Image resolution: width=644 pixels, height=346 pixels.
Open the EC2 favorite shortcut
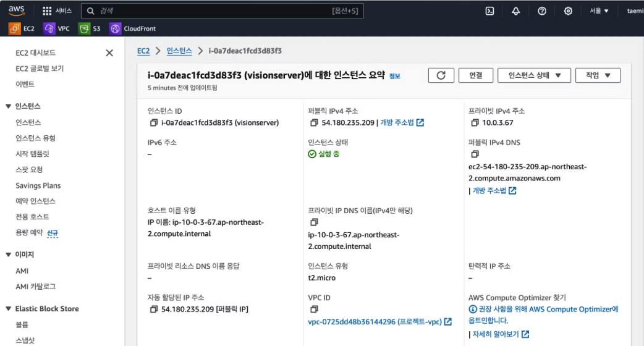(22, 28)
